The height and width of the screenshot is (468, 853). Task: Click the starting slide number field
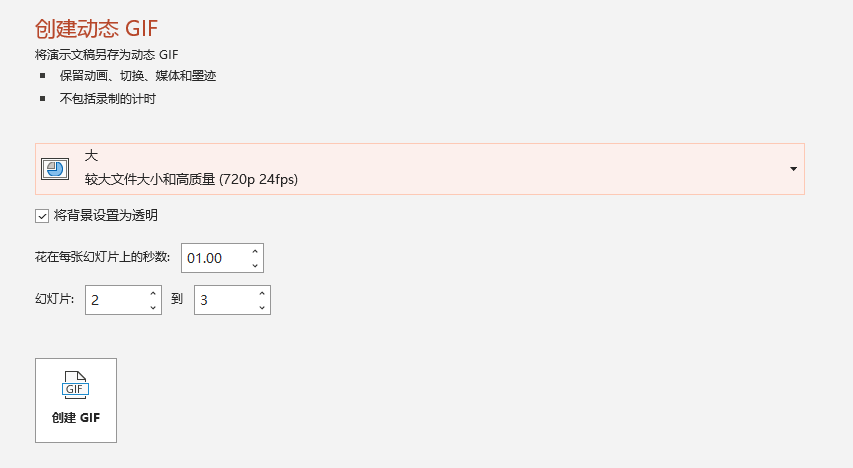115,300
